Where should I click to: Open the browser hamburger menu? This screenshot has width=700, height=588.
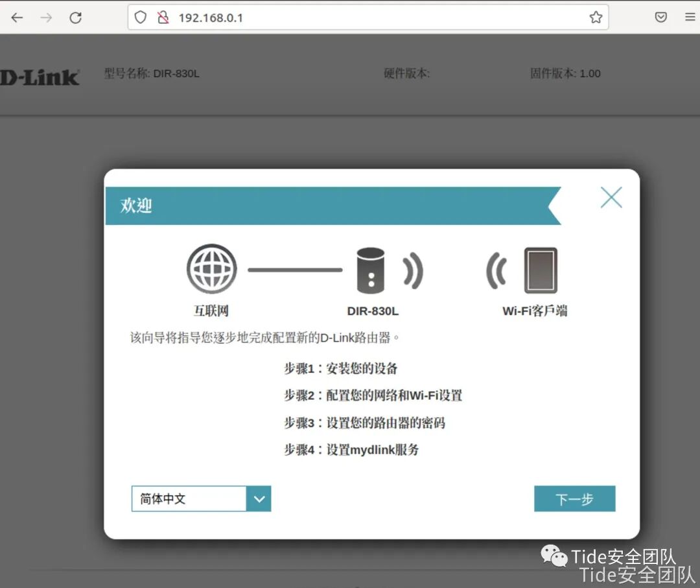[690, 17]
